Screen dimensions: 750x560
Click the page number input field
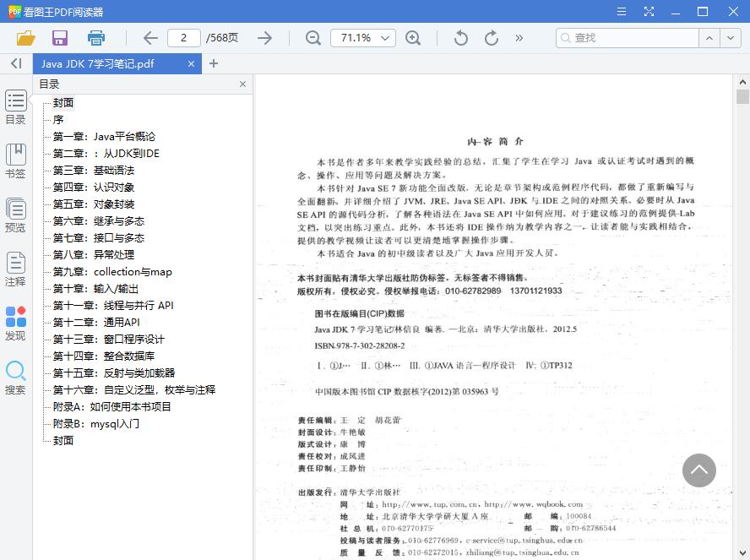[x=183, y=38]
